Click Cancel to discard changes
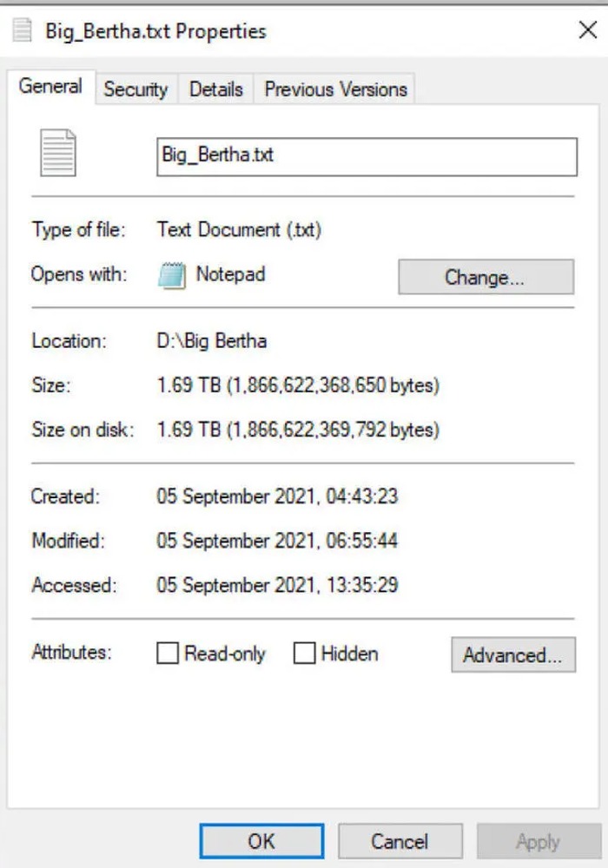This screenshot has width=608, height=868. coord(400,841)
